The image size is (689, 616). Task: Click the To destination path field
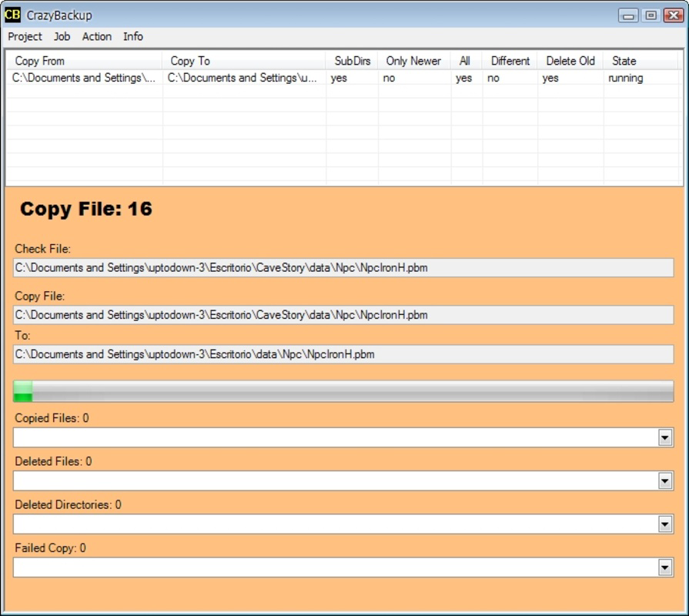pyautogui.click(x=343, y=354)
